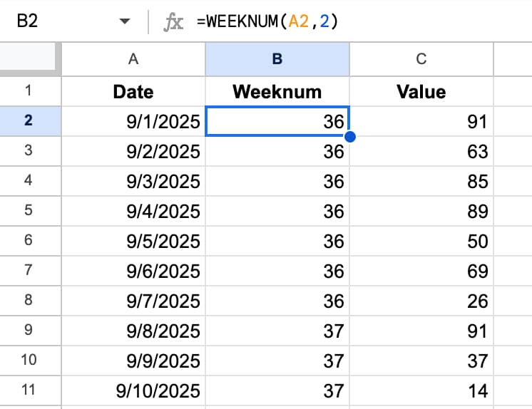Click the Weeknum header cell
Viewport: 532px width, 409px height.
(277, 91)
